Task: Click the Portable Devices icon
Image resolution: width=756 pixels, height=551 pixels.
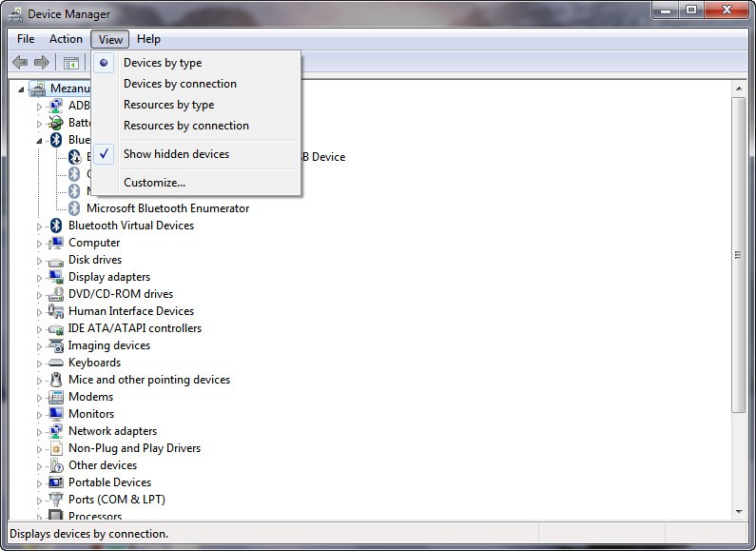Action: (x=56, y=482)
